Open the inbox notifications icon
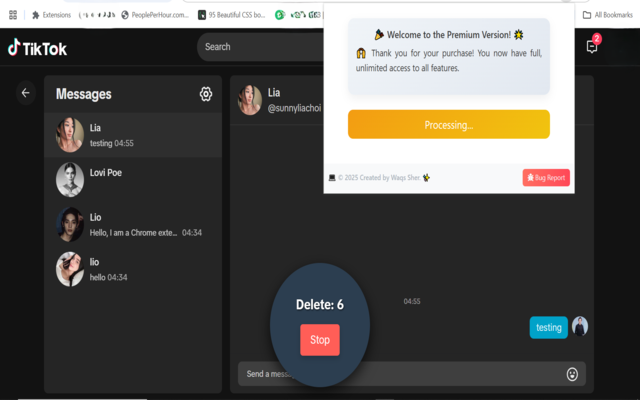640x400 pixels. point(592,47)
